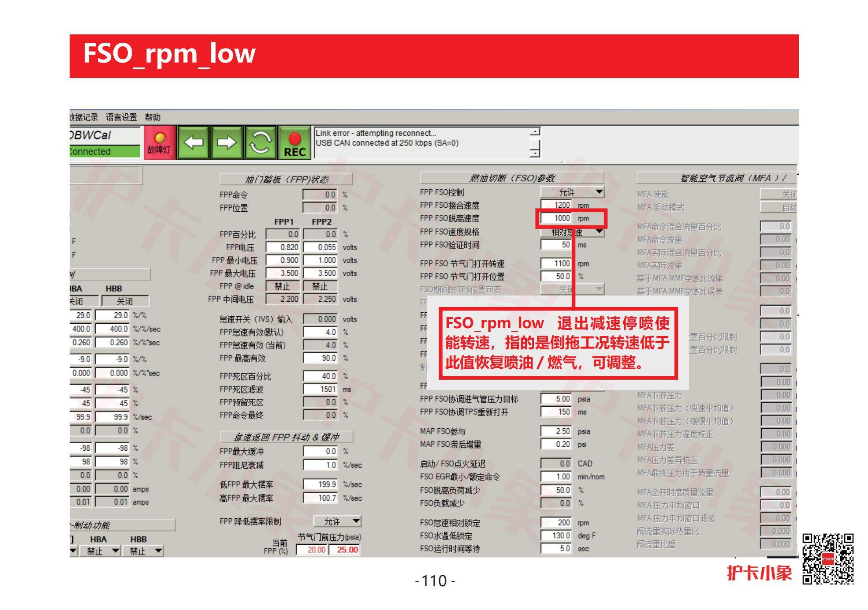Click the circular refresh arrows button
Screen dimensions: 868x610
(x=260, y=142)
